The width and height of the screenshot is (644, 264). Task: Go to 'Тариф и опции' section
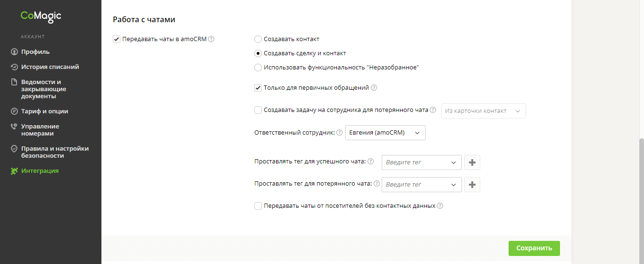44,111
